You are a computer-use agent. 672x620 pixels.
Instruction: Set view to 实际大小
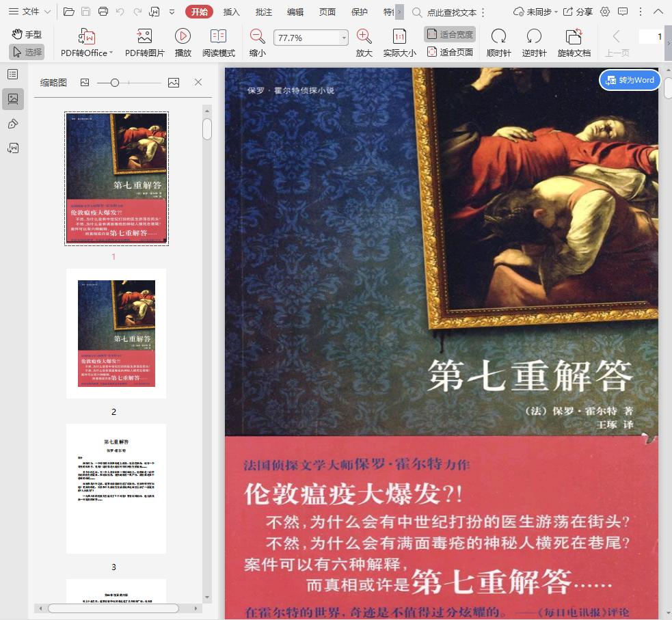coord(399,43)
